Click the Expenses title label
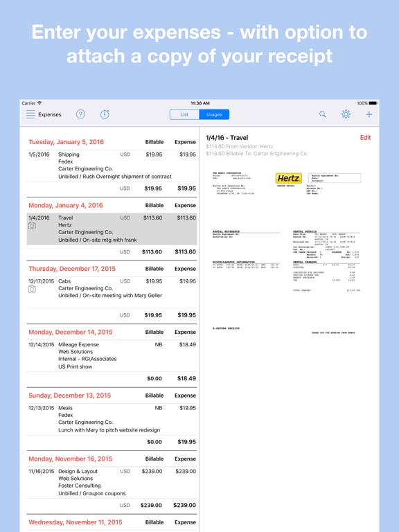Viewport: 399px width, 532px height. (50, 115)
